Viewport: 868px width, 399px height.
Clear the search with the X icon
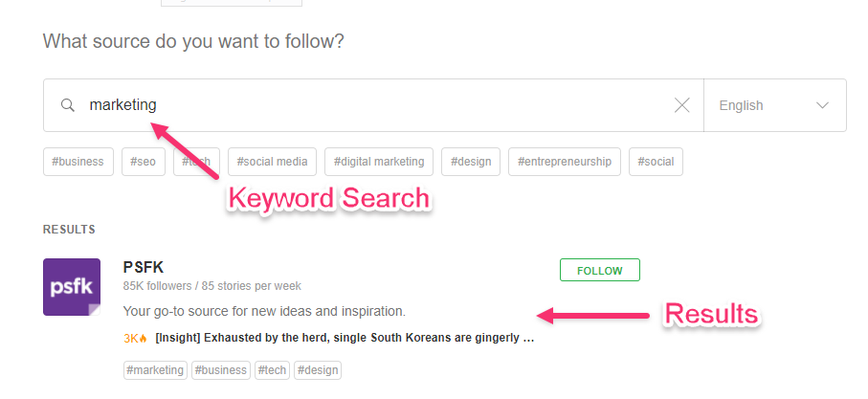682,105
